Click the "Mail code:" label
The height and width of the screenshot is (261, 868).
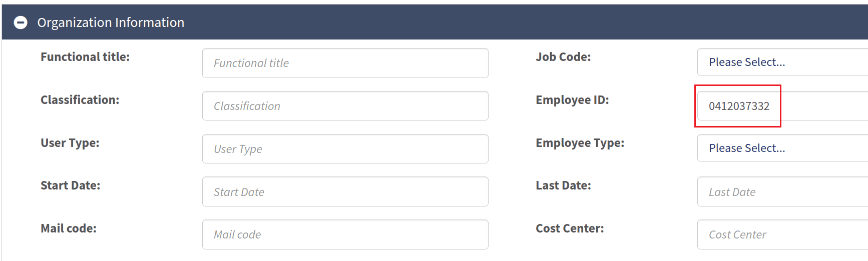[69, 228]
